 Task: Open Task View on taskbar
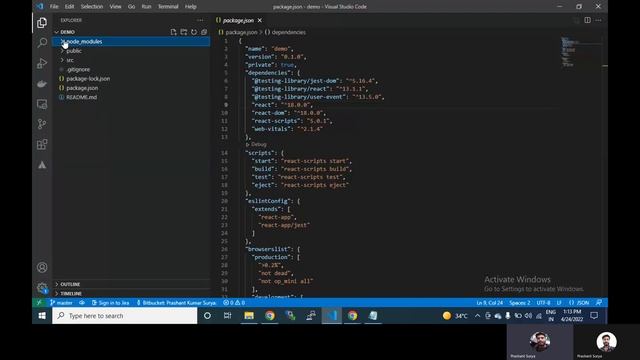(x=228, y=316)
